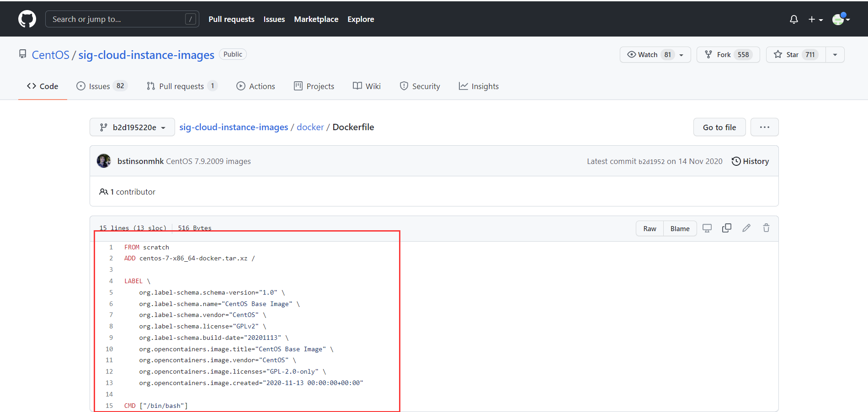Delete this file trash icon
The height and width of the screenshot is (412, 868).
[x=767, y=228]
